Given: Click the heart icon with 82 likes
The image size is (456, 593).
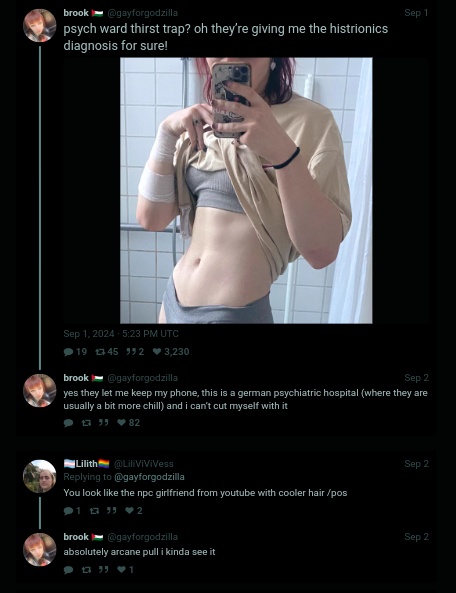Looking at the screenshot, I should (x=121, y=423).
